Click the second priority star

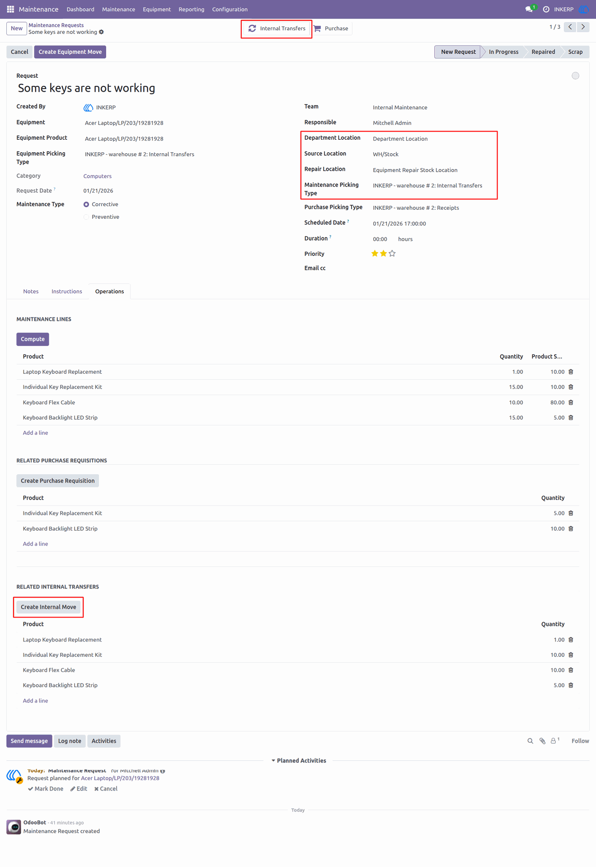click(x=383, y=254)
